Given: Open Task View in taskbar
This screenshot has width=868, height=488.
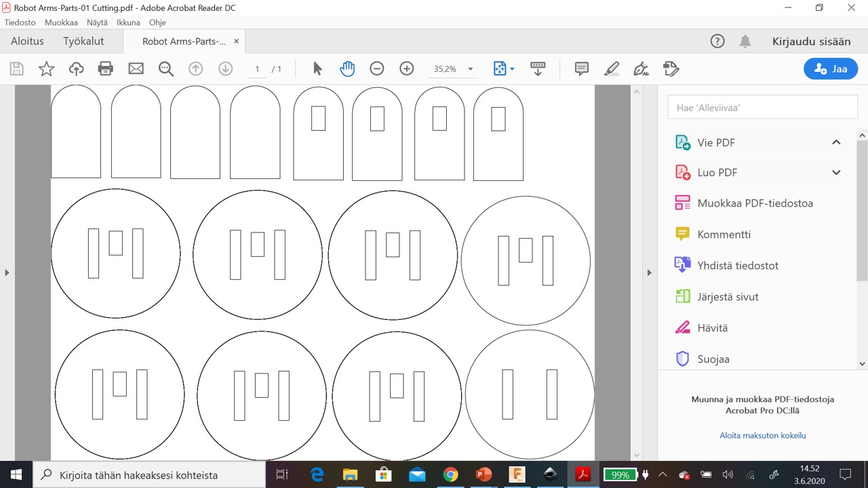Looking at the screenshot, I should click(x=283, y=474).
